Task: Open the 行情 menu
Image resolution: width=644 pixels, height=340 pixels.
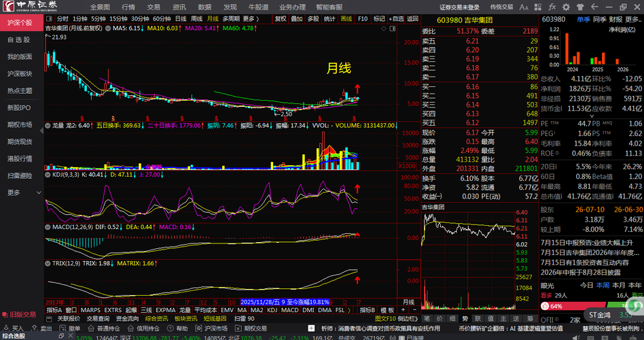Action: 128,7
